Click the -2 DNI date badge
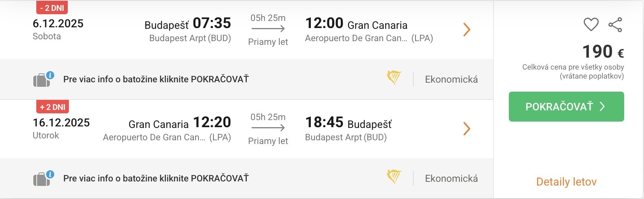The width and height of the screenshot is (644, 199). (x=52, y=8)
